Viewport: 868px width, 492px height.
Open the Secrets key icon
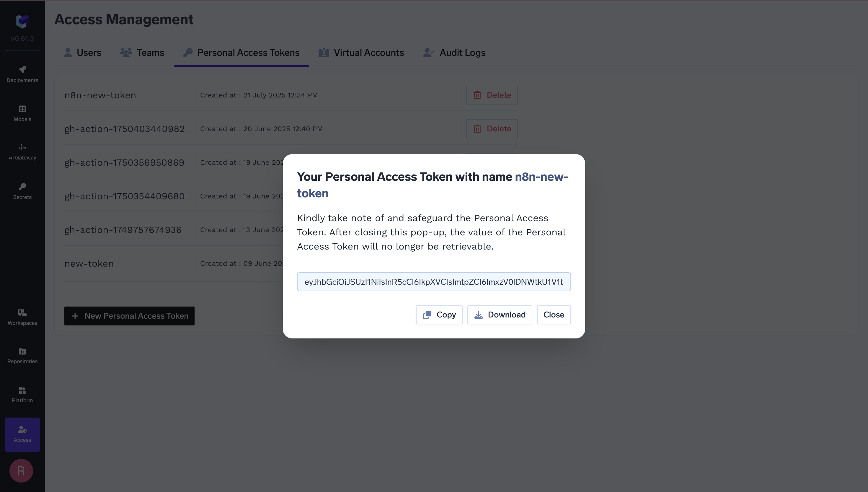coord(22,187)
